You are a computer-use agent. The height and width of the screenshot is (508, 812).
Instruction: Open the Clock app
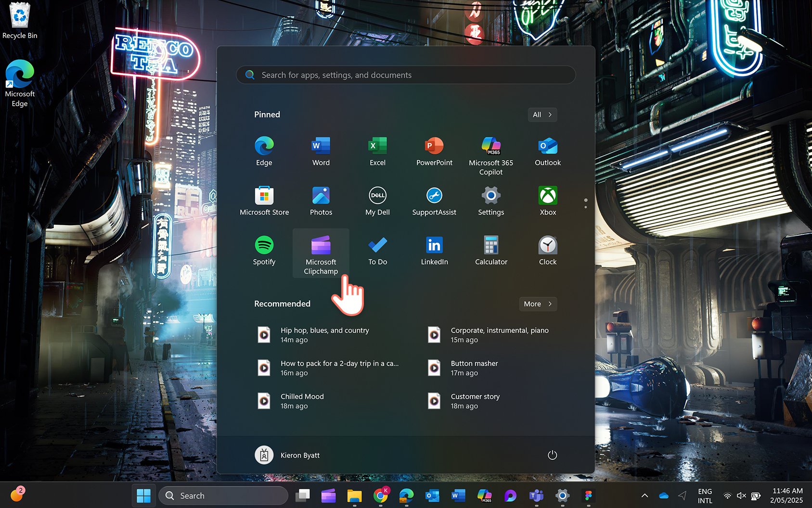click(548, 250)
